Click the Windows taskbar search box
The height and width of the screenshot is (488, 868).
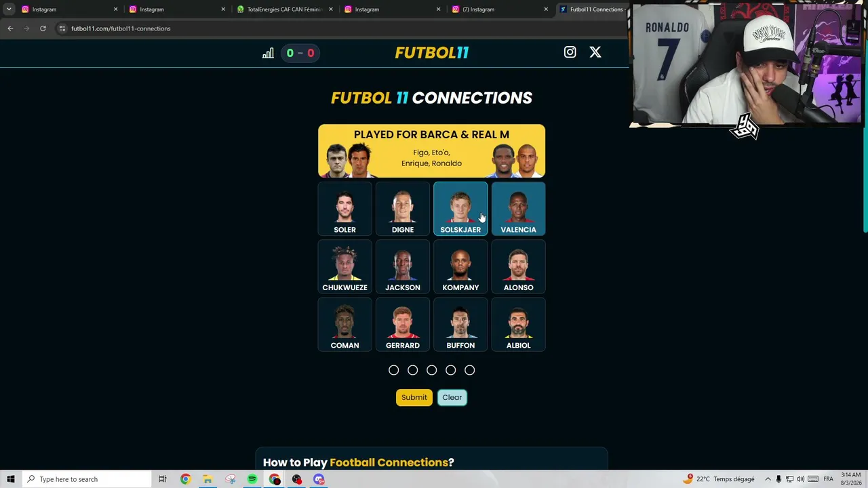(x=86, y=479)
